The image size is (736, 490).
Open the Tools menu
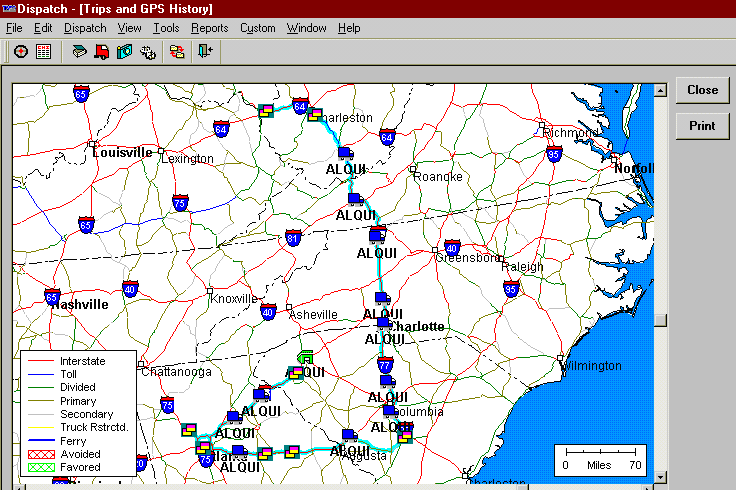(x=166, y=28)
